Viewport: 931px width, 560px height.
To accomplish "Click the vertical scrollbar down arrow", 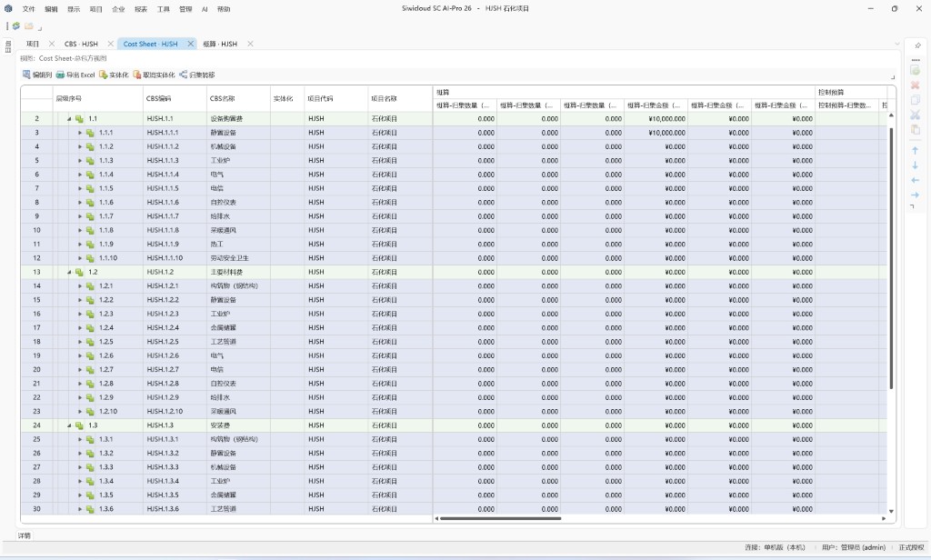I will 891,511.
